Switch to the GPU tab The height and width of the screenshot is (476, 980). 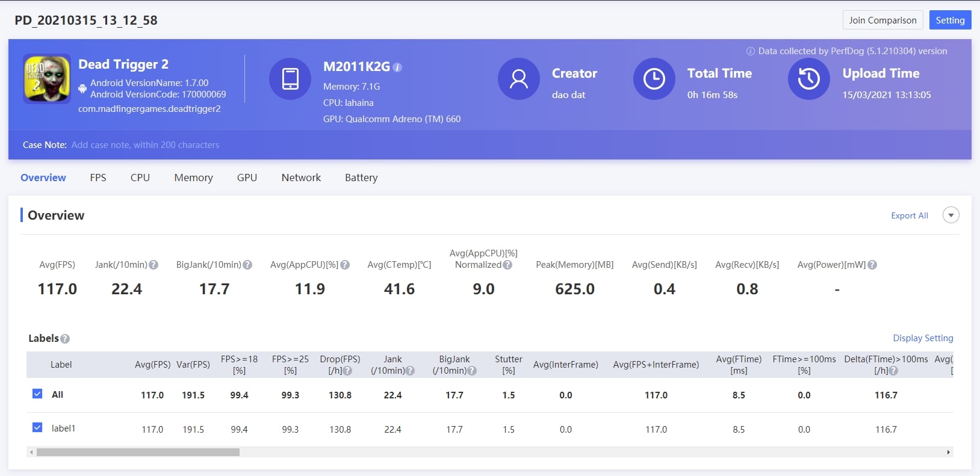tap(247, 178)
